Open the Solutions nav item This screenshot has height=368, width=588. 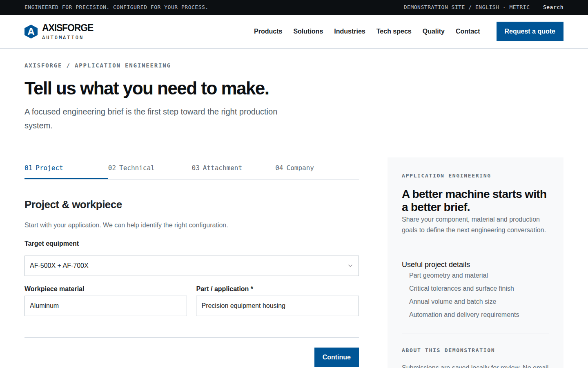pyautogui.click(x=308, y=31)
